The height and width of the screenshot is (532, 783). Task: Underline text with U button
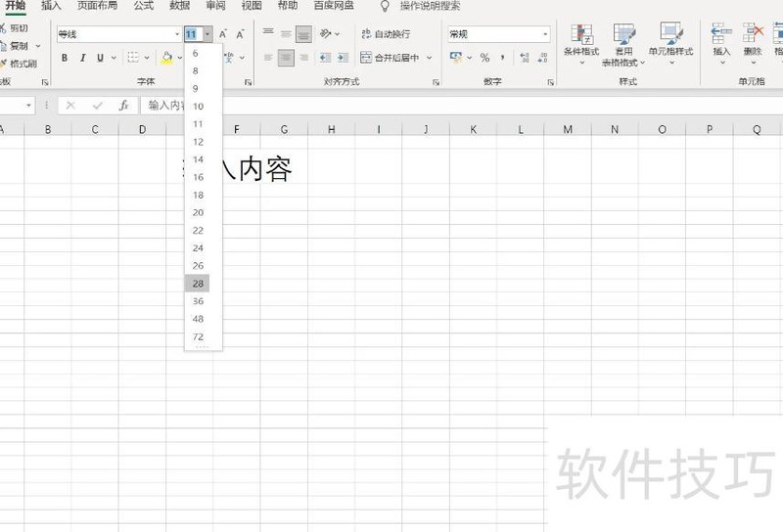click(x=100, y=58)
